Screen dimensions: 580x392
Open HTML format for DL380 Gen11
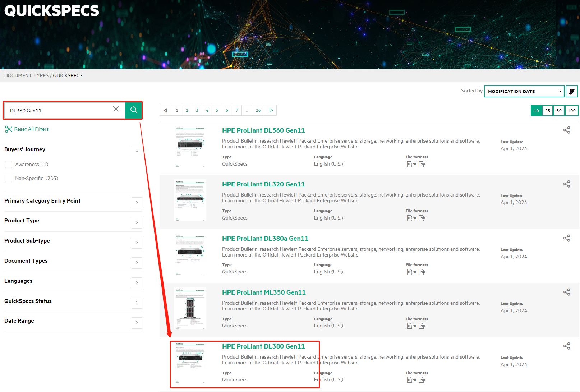click(x=411, y=379)
